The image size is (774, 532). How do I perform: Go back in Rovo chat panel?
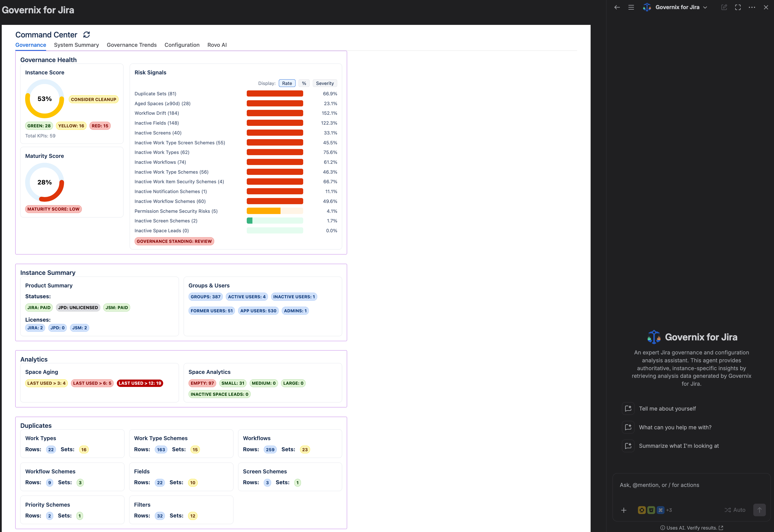coord(617,7)
